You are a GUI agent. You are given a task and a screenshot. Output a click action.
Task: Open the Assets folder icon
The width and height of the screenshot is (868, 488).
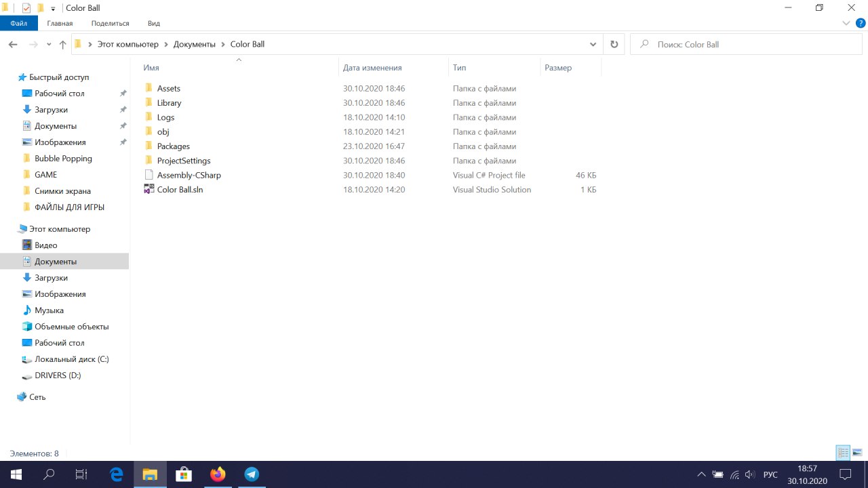coord(149,88)
